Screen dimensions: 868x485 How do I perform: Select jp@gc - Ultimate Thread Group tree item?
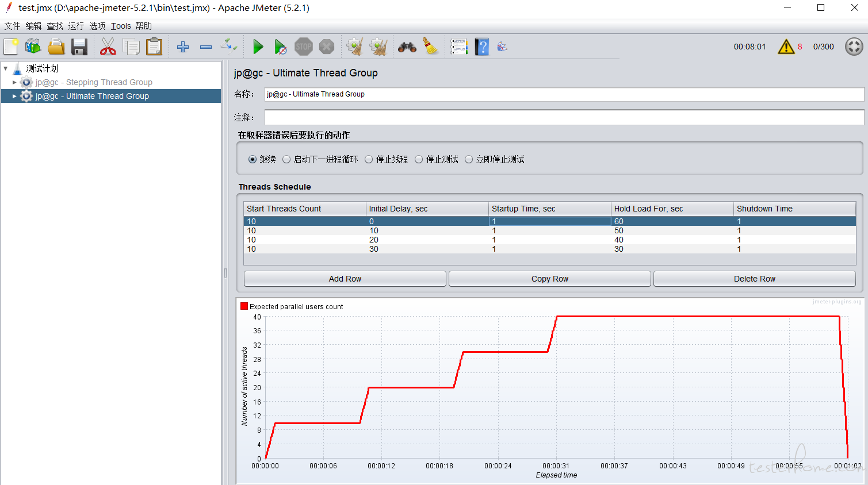tap(92, 96)
